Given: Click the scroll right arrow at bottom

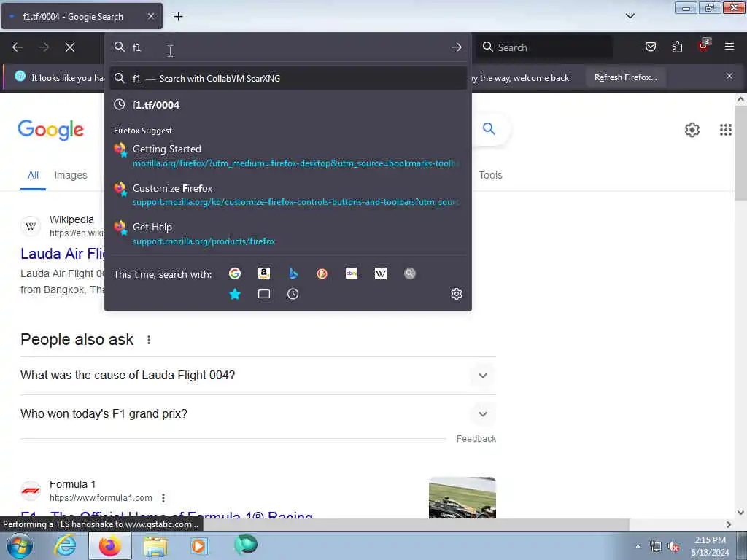Looking at the screenshot, I should coord(729,524).
